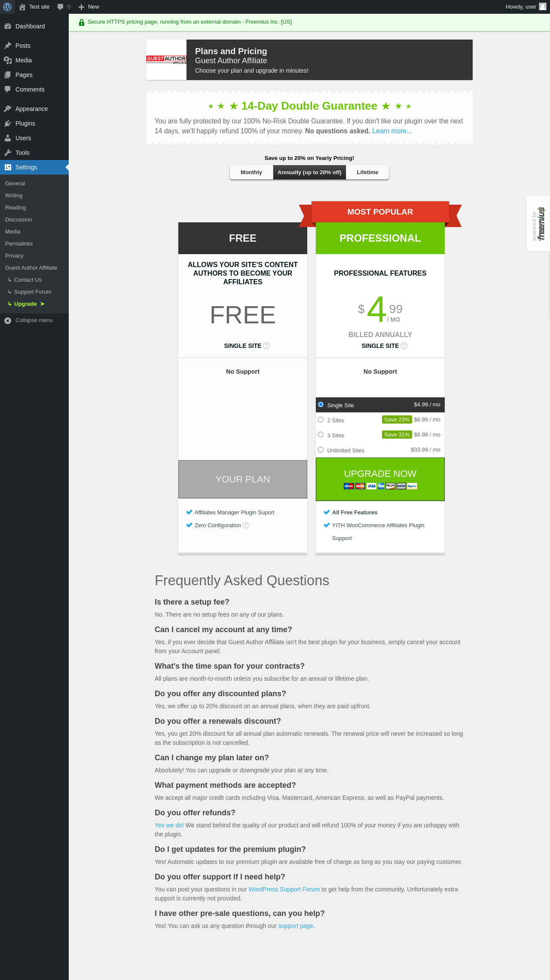Open the New content dropdown in admin bar
Viewport: 550px width, 980px height.
tap(89, 7)
